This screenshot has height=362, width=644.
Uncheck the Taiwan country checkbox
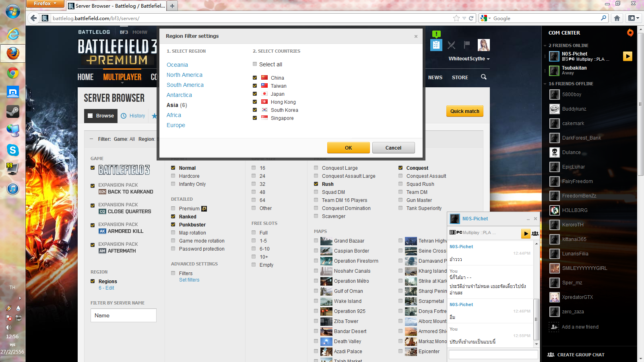(255, 86)
